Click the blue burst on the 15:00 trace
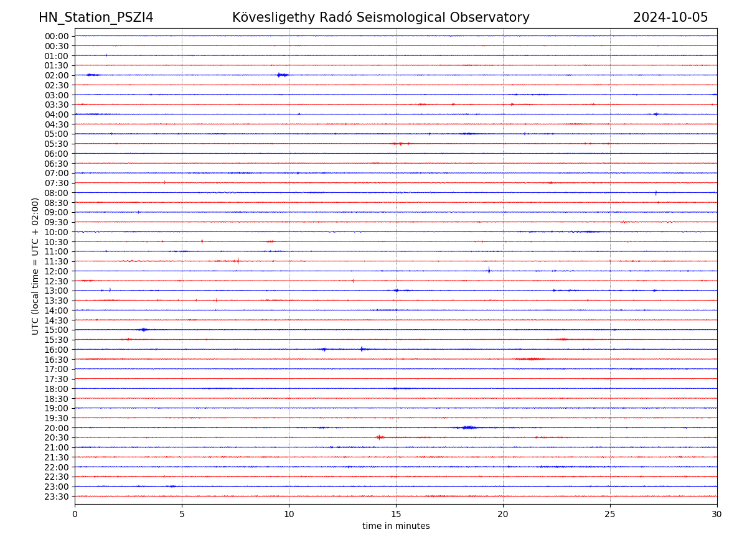 (x=144, y=330)
